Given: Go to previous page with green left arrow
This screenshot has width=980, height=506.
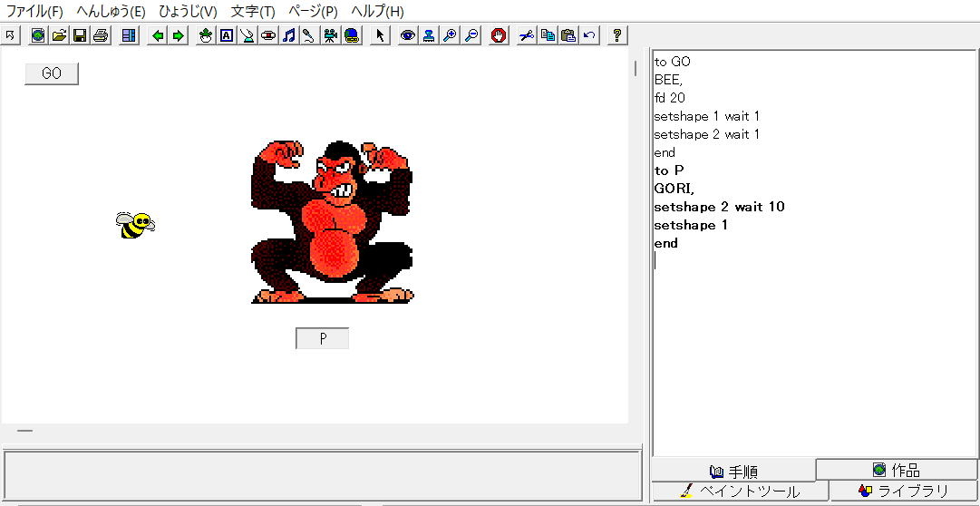Looking at the screenshot, I should pos(158,35).
